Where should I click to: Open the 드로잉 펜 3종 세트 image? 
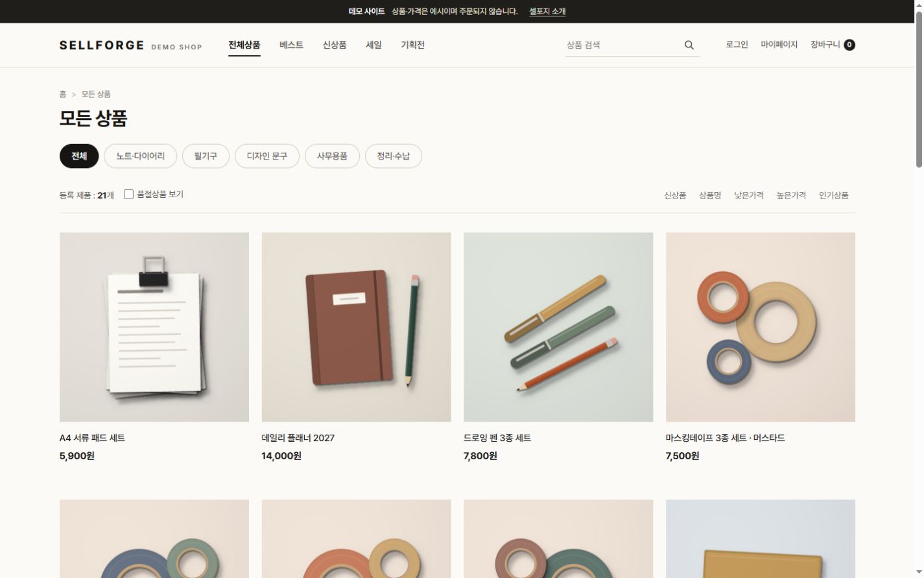click(x=558, y=327)
